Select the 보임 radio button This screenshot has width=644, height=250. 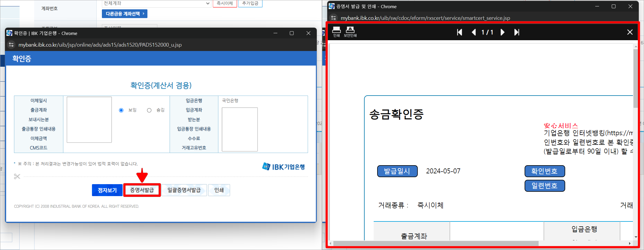click(121, 110)
